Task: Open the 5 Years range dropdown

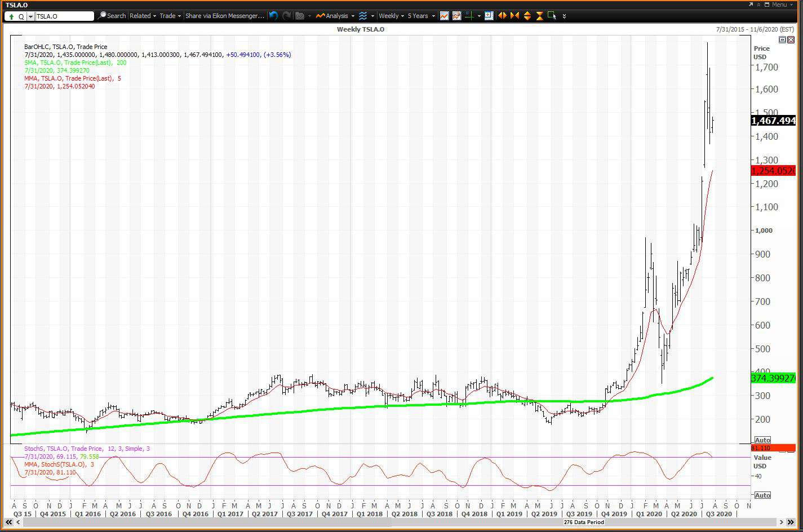Action: [x=421, y=16]
